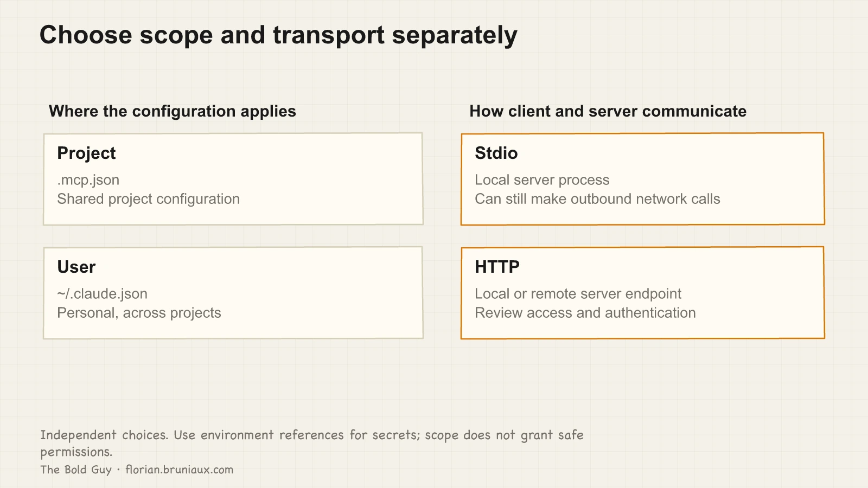Click 'Review access and authentication' line
Viewport: 868px width, 488px height.
point(585,313)
